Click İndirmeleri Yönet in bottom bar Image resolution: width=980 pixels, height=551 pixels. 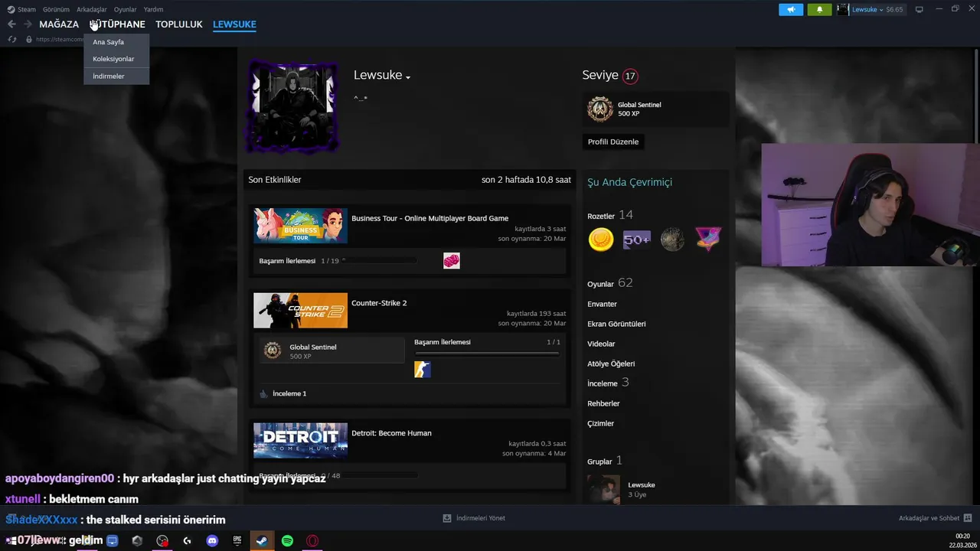coord(480,518)
